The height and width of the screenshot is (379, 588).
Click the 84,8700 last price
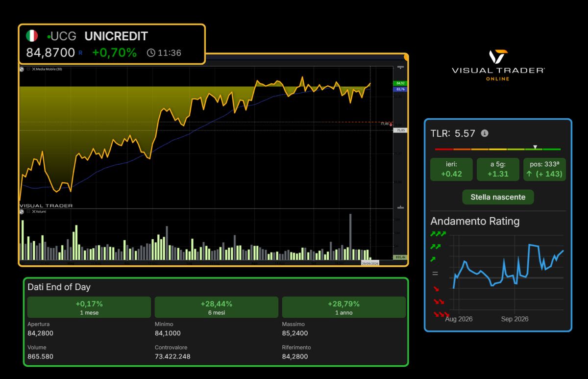click(x=50, y=52)
